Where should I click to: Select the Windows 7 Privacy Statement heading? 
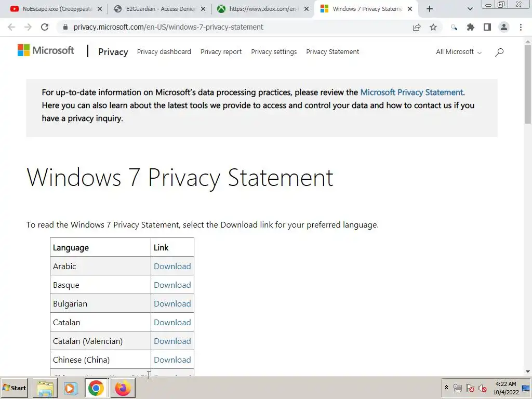[180, 178]
